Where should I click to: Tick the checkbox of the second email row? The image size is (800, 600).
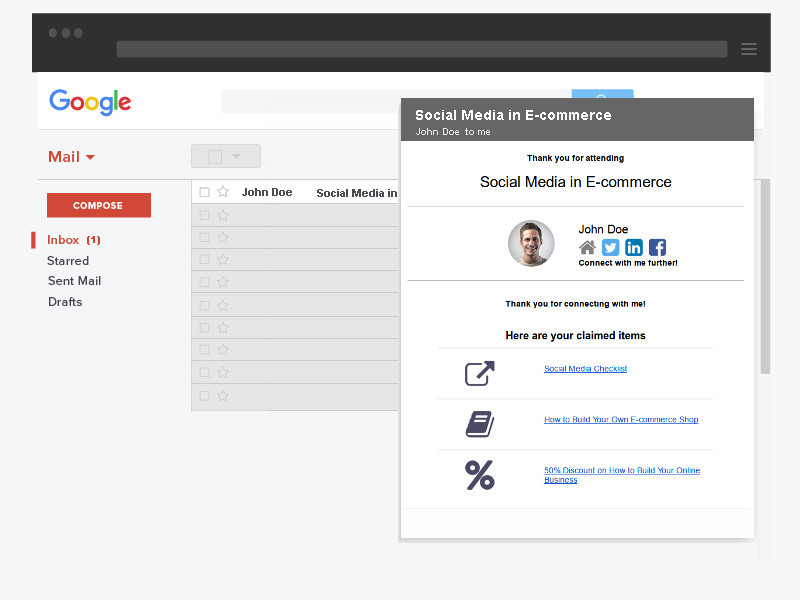point(205,215)
